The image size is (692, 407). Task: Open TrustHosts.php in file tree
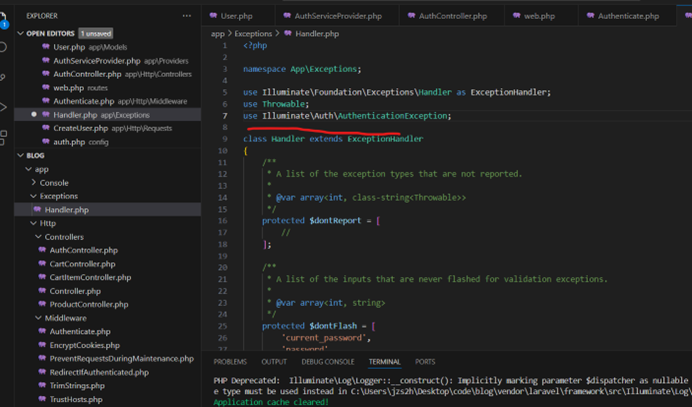[108, 399]
